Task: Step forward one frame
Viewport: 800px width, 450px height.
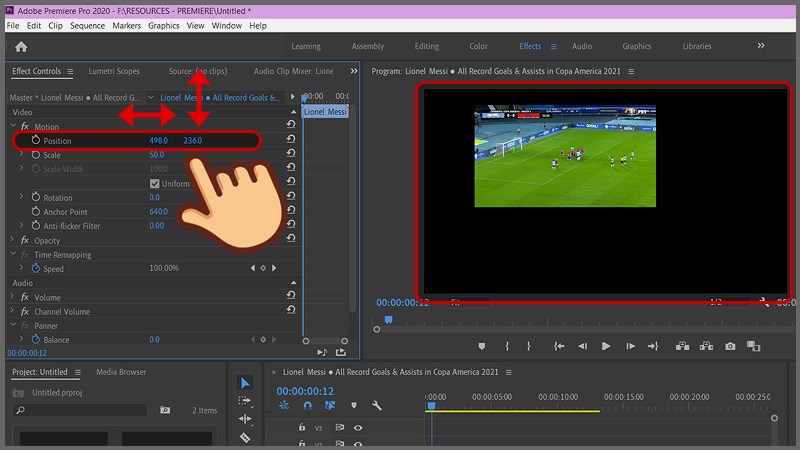Action: pos(631,346)
